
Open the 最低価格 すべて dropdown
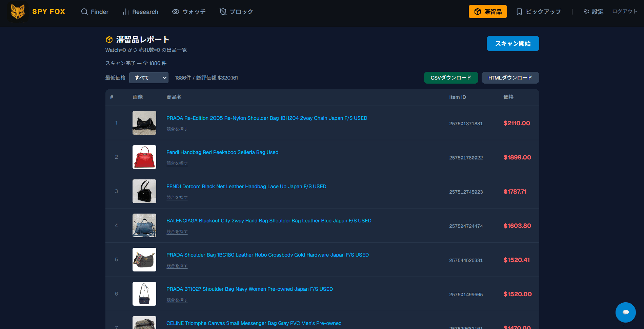[149, 78]
